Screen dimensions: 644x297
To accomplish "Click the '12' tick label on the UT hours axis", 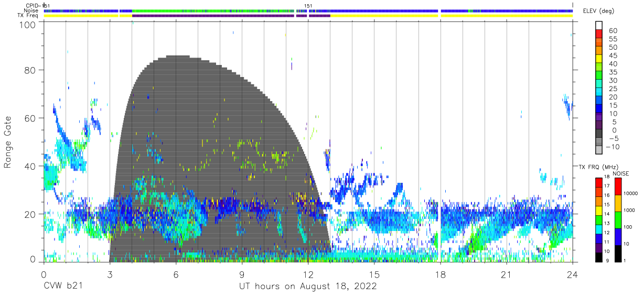I will click(x=308, y=274).
